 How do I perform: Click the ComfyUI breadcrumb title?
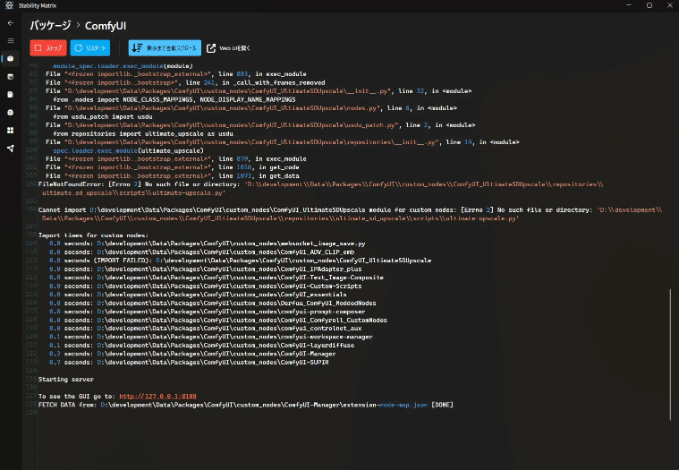click(x=105, y=26)
